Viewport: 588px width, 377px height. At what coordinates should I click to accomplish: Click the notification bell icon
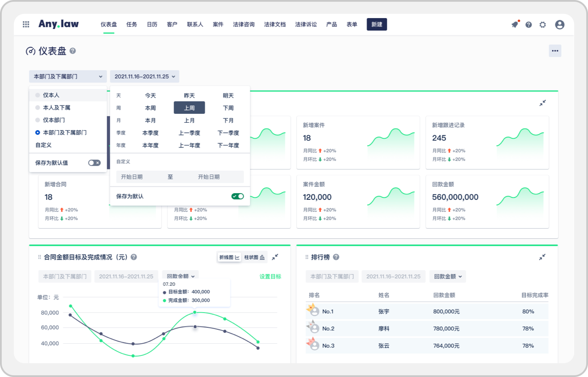pyautogui.click(x=514, y=25)
